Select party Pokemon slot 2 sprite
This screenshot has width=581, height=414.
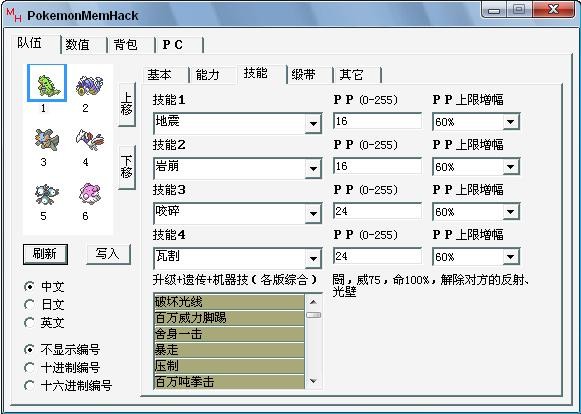[89, 85]
